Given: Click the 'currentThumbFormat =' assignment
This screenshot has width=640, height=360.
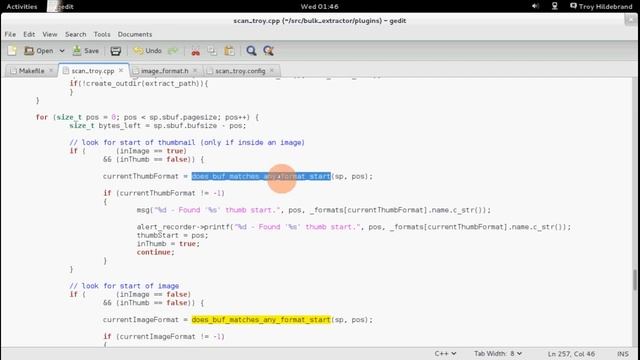Looking at the screenshot, I should (145, 176).
